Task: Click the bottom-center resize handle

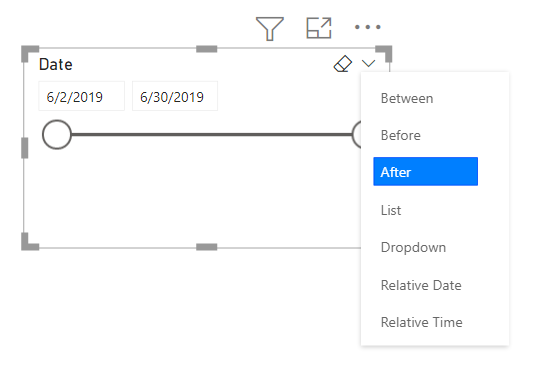Action: coord(207,247)
